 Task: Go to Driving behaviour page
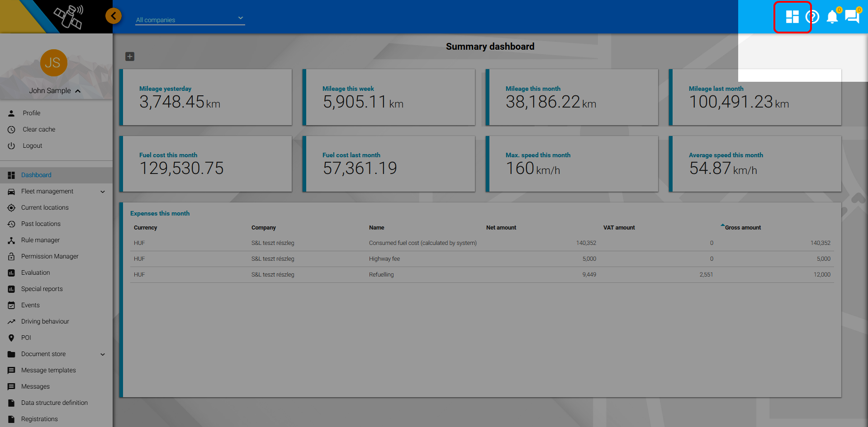45,322
